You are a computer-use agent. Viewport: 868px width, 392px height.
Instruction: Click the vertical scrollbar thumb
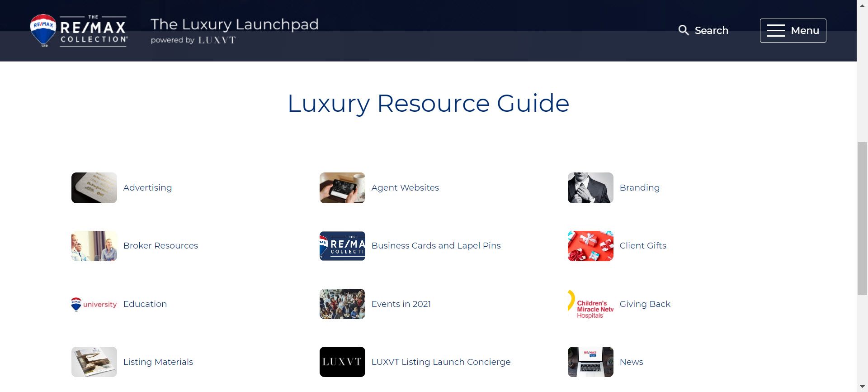point(862,219)
